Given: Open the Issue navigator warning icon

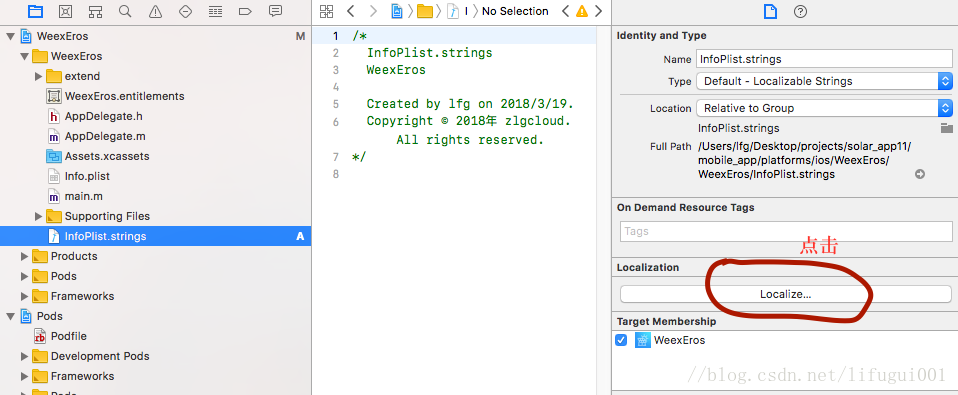Looking at the screenshot, I should point(156,11).
